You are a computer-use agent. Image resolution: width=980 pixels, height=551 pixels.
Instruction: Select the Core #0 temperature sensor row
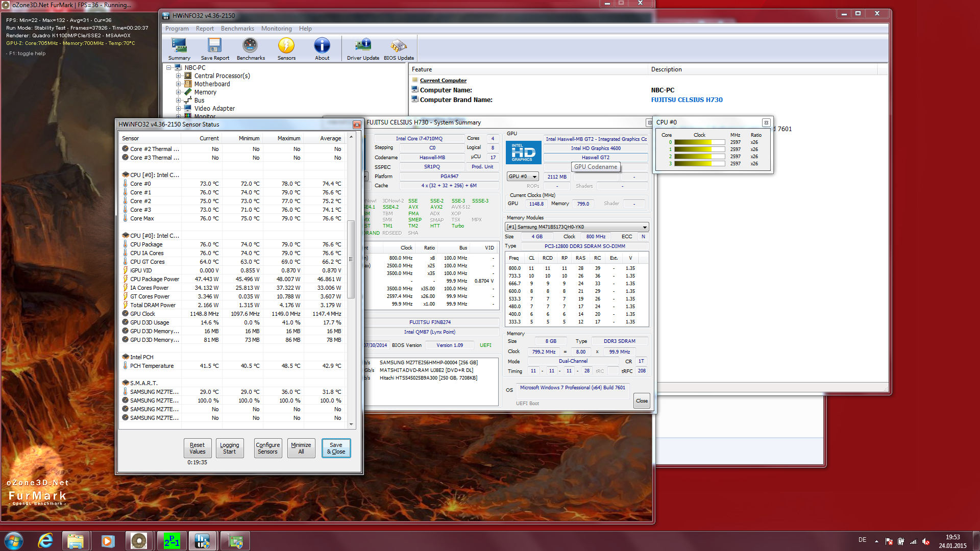(x=232, y=184)
